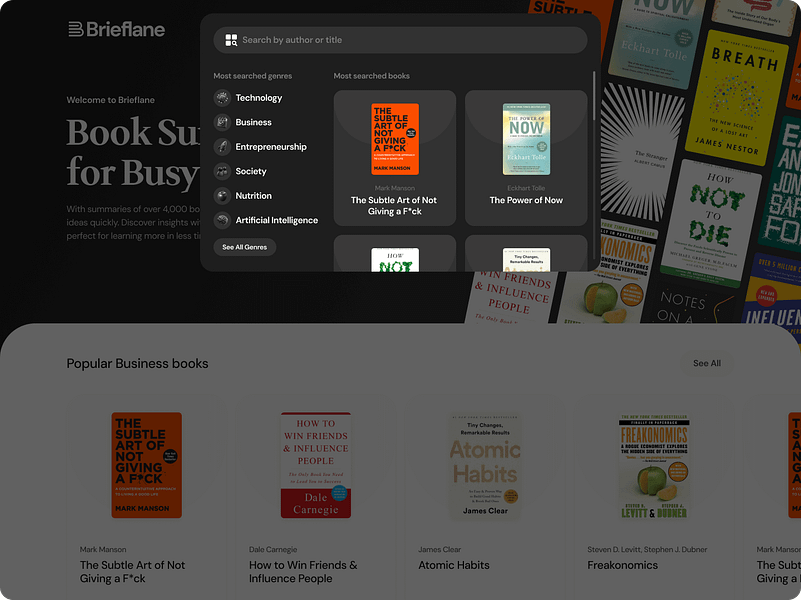Open The Power of Now cover in search panel
The height and width of the screenshot is (600, 801).
[x=526, y=139]
